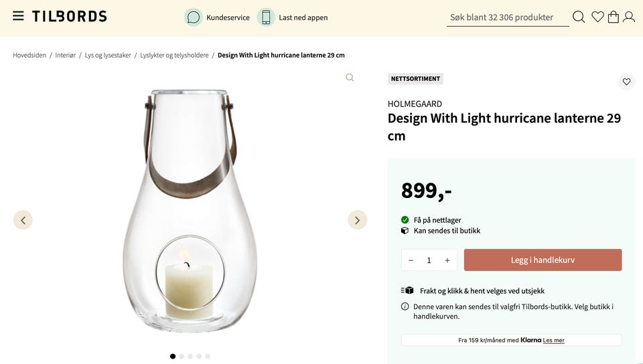Click Legg i handlekurv button
Screen dimensions: 643x364
543,260
